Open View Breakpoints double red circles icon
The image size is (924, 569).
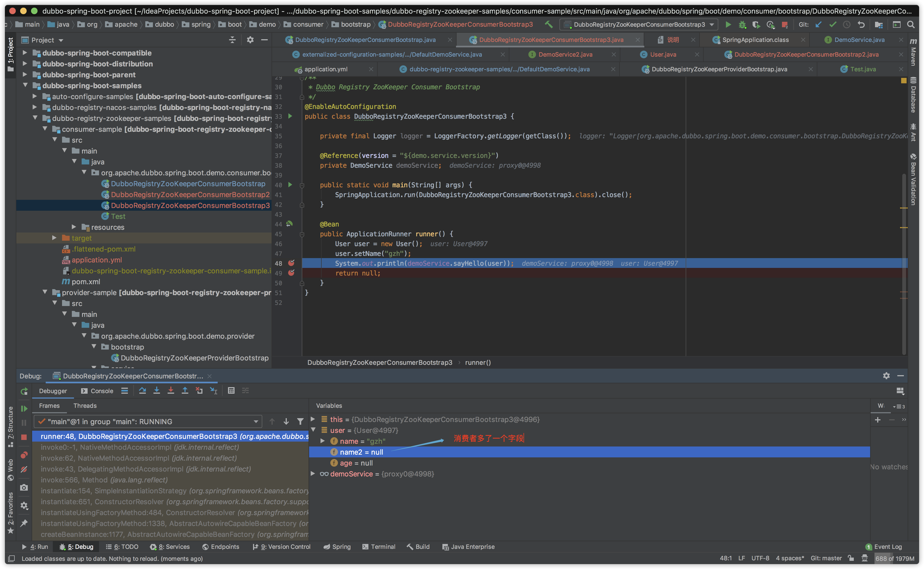click(24, 455)
